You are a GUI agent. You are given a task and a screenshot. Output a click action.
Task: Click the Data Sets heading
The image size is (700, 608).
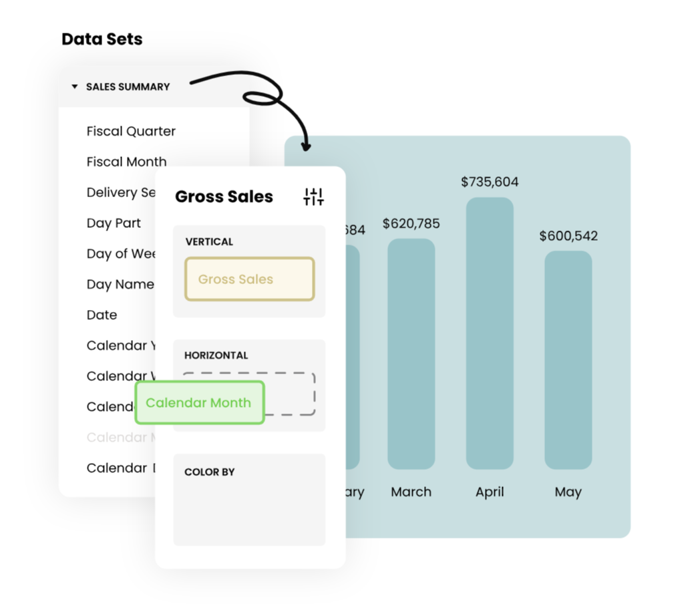coord(102,39)
